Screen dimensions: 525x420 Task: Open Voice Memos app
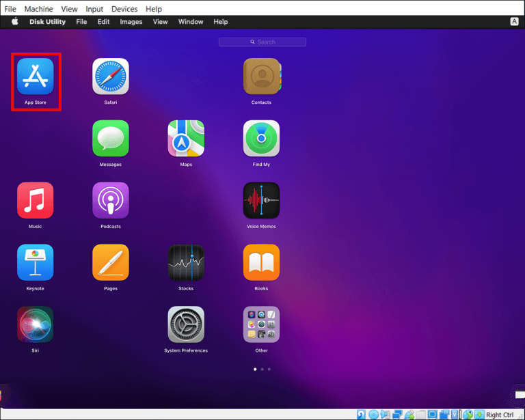click(x=261, y=201)
